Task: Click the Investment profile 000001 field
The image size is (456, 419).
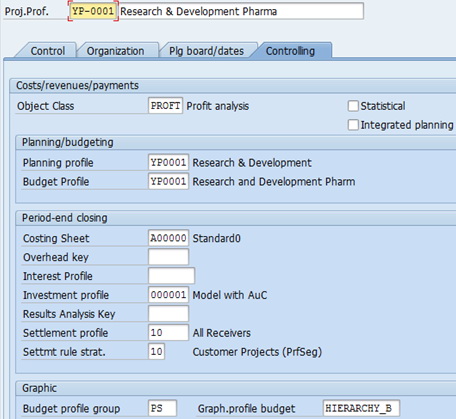Action: point(168,295)
